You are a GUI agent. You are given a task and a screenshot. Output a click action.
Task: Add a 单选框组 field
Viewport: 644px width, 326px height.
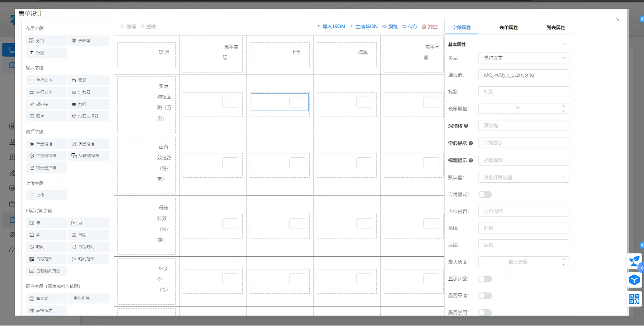pyautogui.click(x=46, y=144)
